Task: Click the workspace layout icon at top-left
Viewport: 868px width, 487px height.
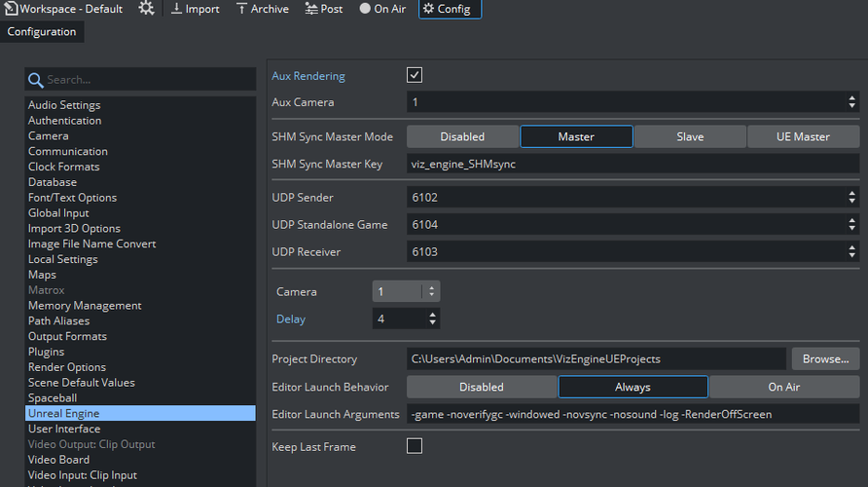Action: (11, 9)
